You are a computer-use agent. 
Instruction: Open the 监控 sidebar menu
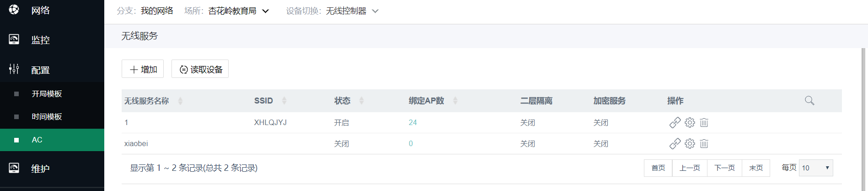point(40,40)
